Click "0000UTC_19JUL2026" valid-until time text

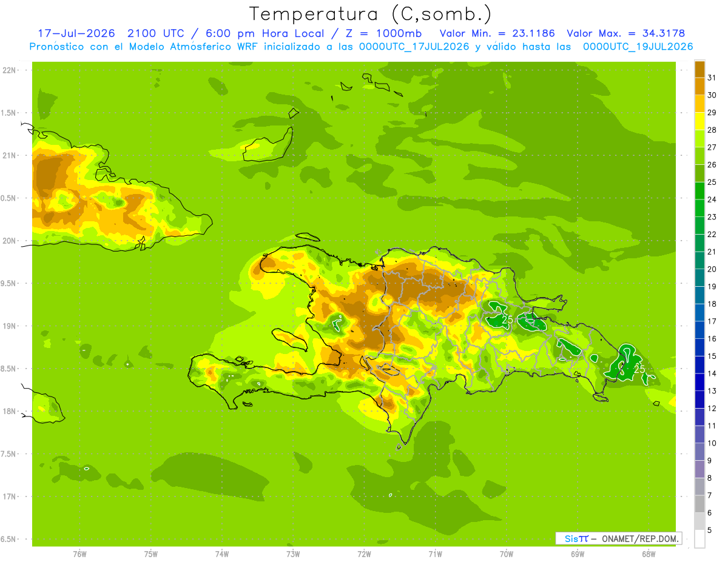(638, 47)
